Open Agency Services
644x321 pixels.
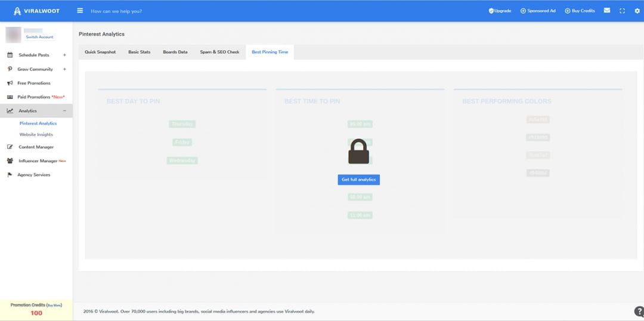pos(33,175)
